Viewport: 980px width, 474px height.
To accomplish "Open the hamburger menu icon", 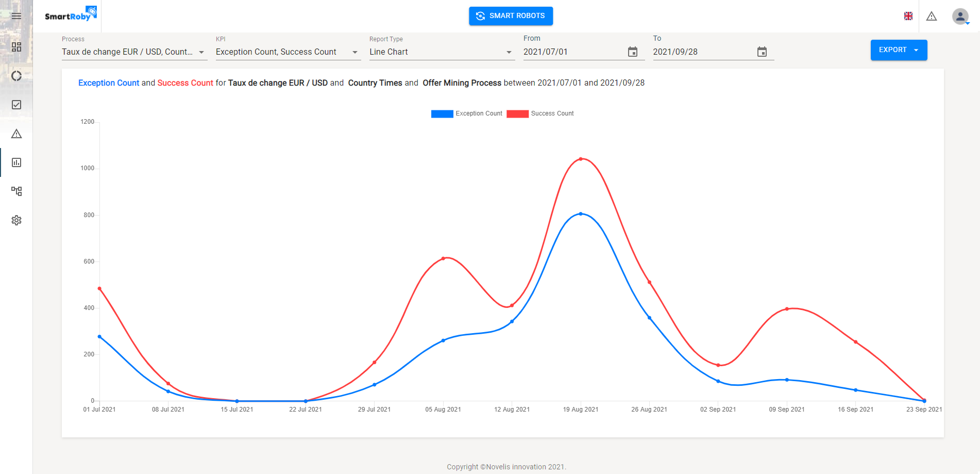I will click(16, 16).
